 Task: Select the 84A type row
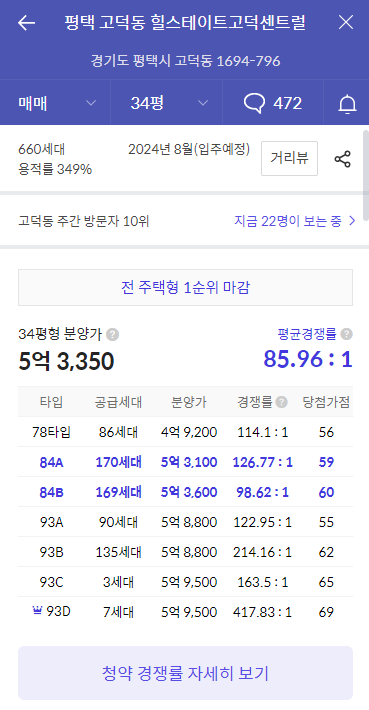(185, 462)
